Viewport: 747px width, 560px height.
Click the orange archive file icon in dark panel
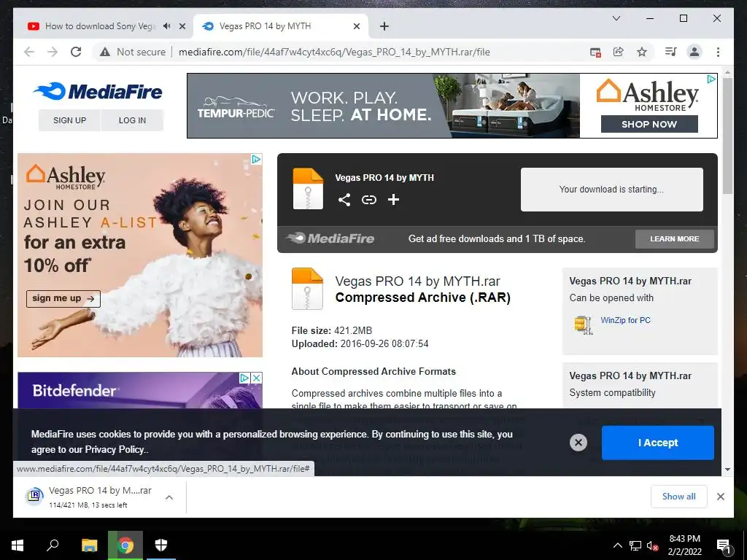tap(308, 189)
